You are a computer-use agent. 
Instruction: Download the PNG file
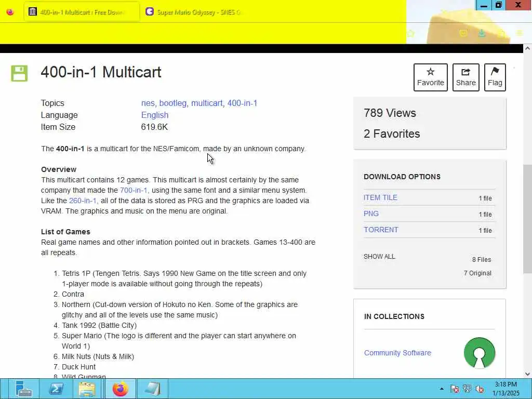click(x=371, y=214)
